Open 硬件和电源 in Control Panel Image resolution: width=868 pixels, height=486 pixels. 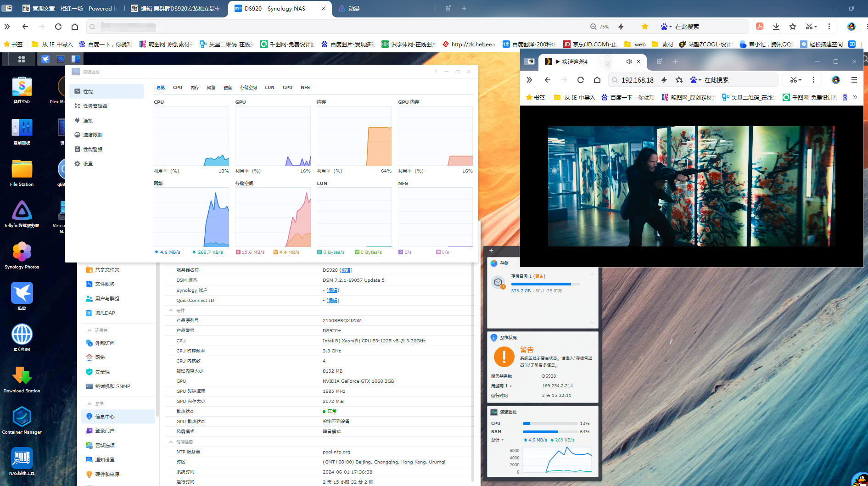coord(118,475)
